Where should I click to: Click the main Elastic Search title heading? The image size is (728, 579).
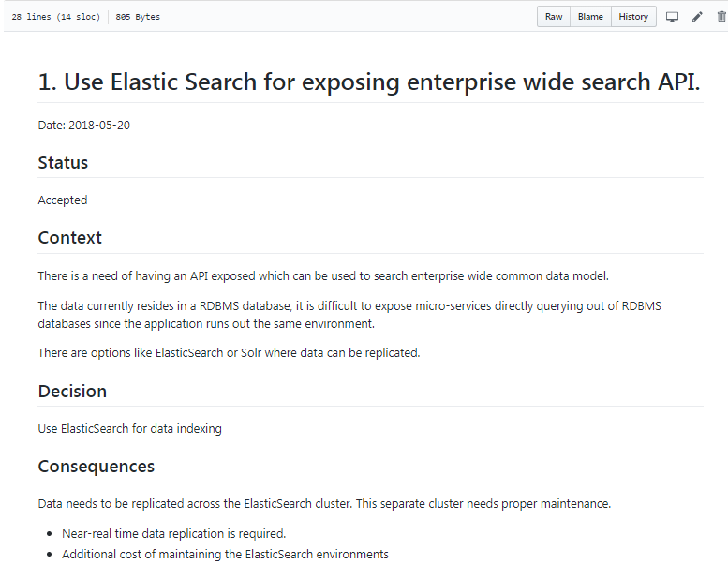coord(368,82)
